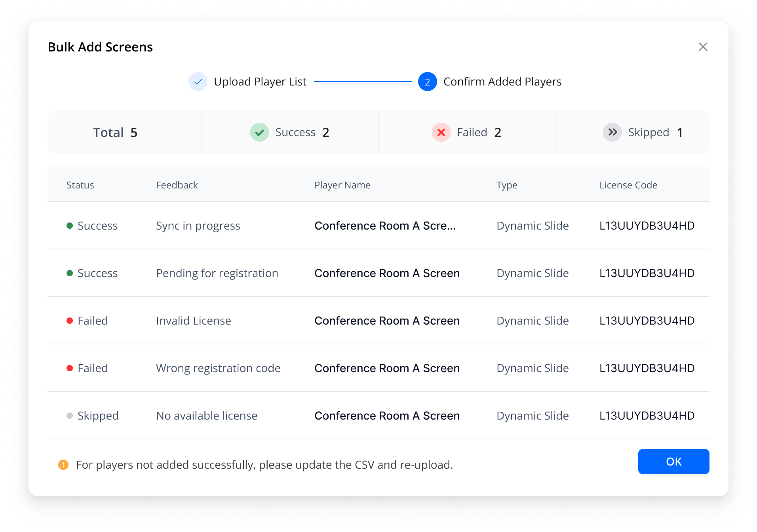This screenshot has width=757, height=532.
Task: Click the No available license feedback
Action: pyautogui.click(x=207, y=416)
